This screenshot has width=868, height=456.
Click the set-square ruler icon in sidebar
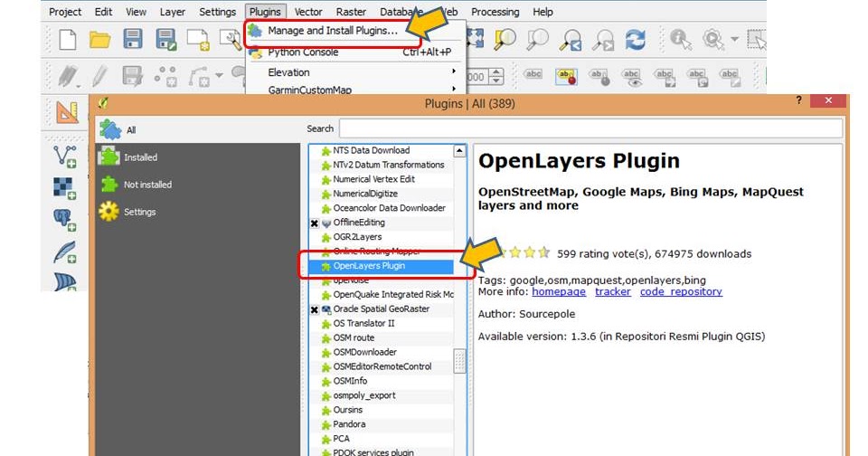point(67,112)
